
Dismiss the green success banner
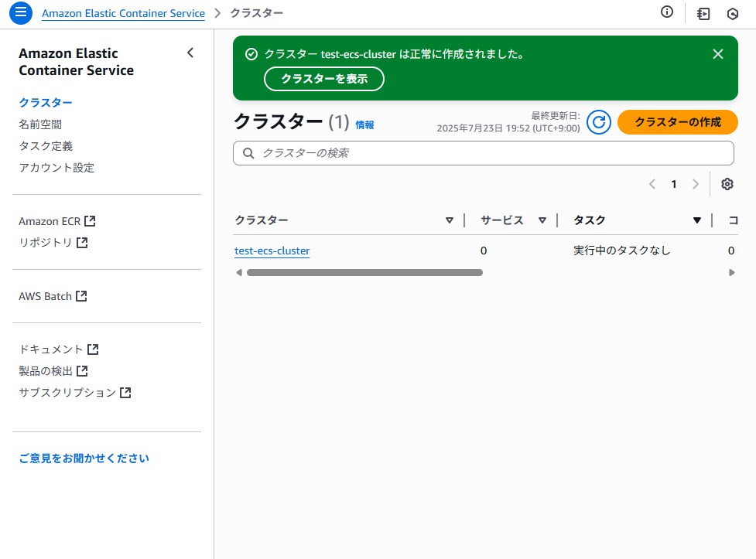(x=718, y=54)
